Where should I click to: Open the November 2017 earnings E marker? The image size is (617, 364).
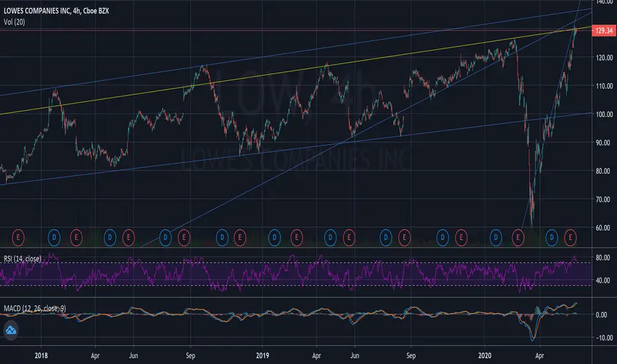click(x=18, y=238)
